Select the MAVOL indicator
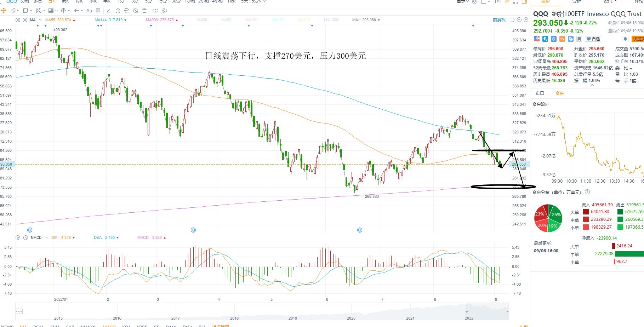 point(88,326)
